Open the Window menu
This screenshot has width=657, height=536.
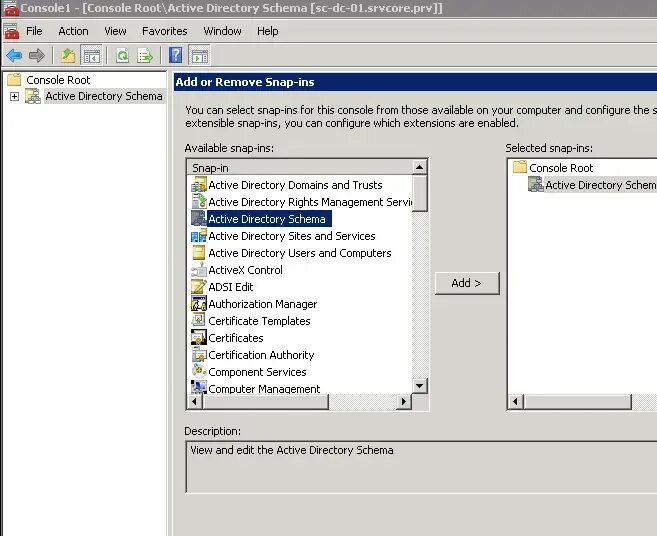point(222,31)
